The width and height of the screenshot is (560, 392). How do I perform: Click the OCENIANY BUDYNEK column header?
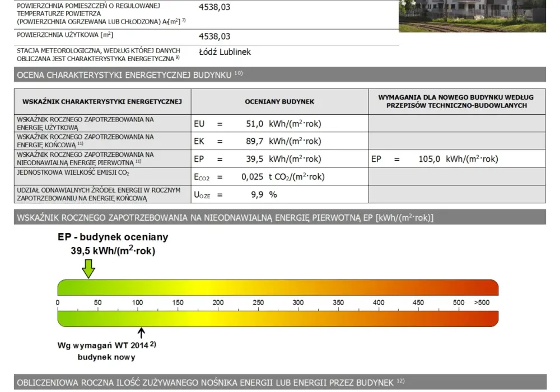pyautogui.click(x=279, y=102)
